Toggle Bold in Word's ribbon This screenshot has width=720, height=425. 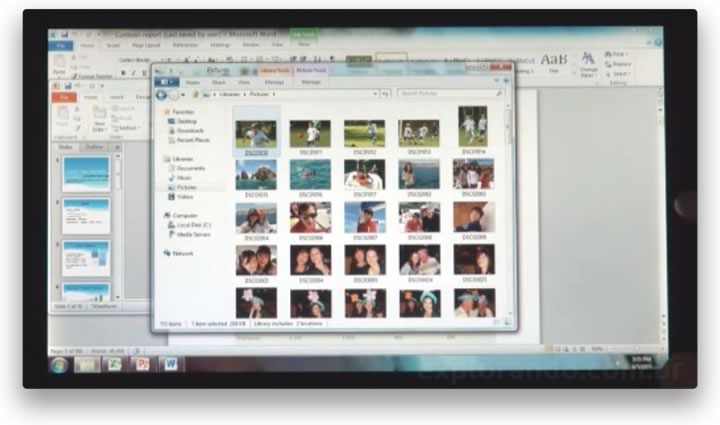click(x=123, y=73)
